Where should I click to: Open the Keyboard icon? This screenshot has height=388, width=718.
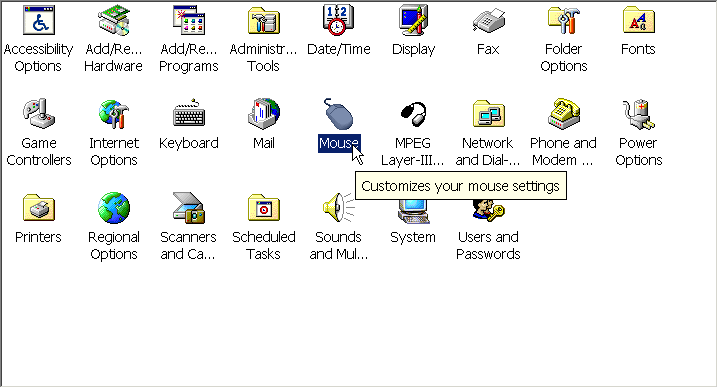coord(189,114)
